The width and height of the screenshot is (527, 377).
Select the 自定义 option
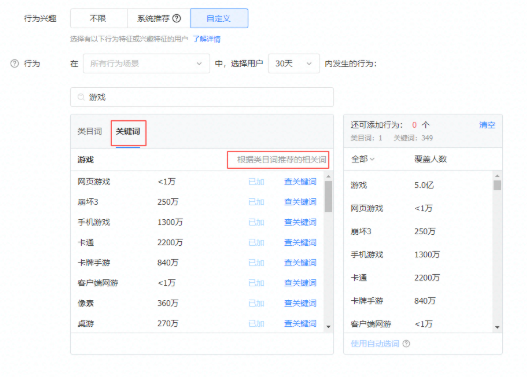click(219, 18)
